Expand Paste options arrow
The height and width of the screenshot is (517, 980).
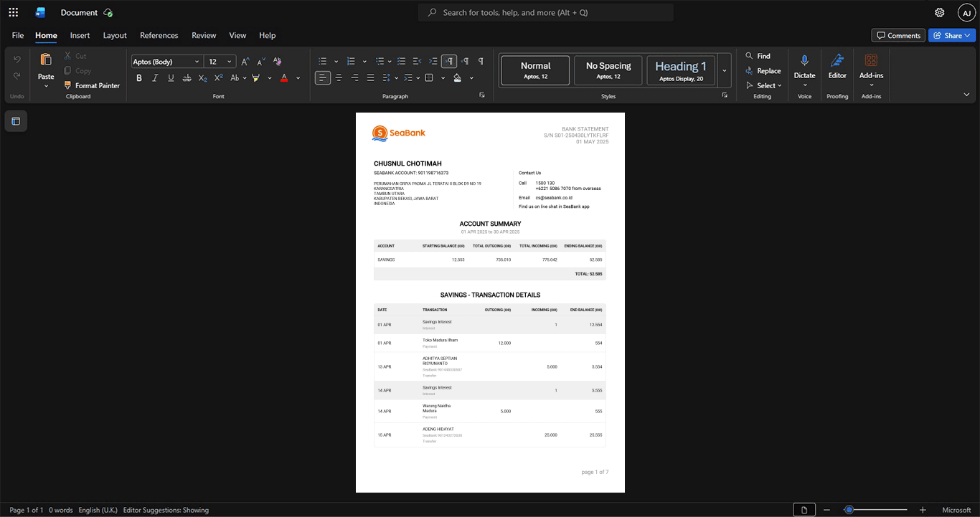coord(46,86)
